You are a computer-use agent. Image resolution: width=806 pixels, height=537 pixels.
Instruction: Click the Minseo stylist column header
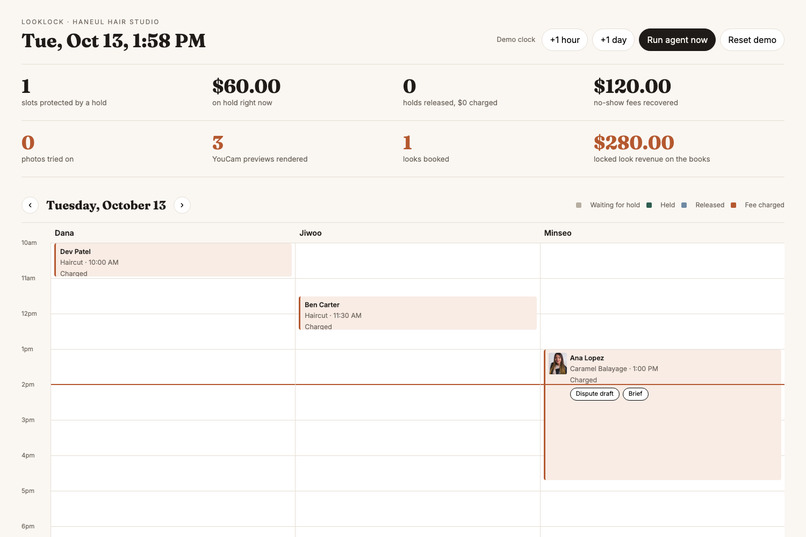point(558,233)
